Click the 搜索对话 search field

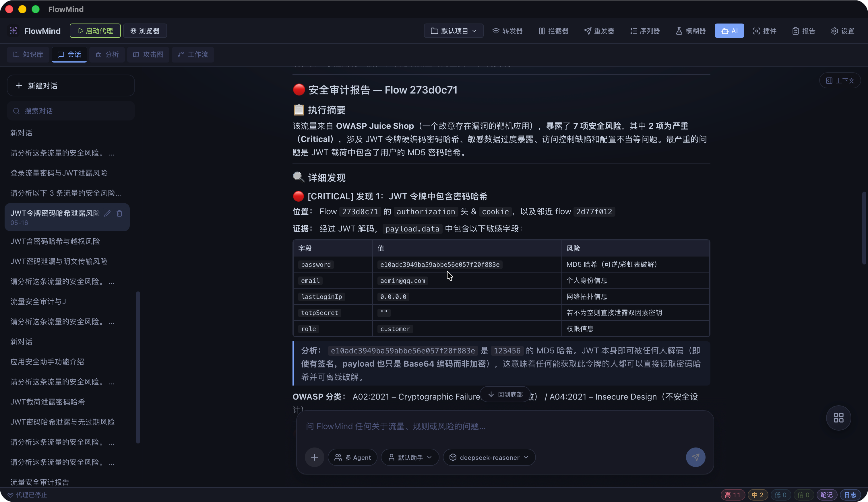[x=71, y=111]
